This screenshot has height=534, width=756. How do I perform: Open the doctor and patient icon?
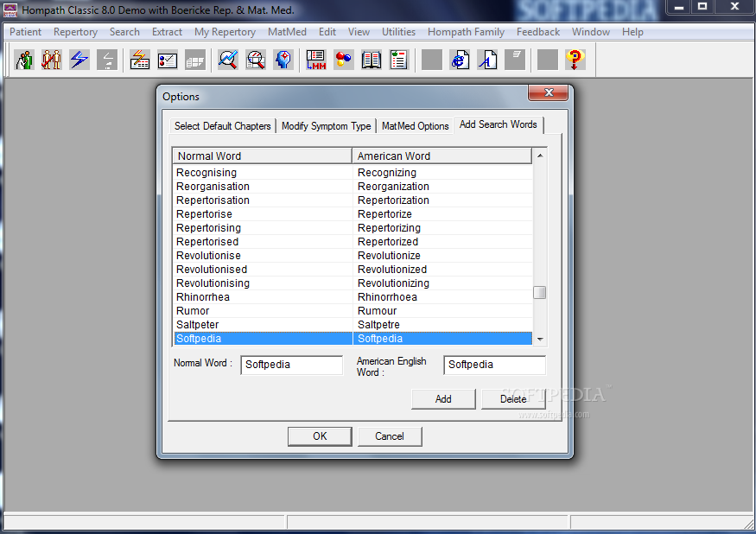tap(24, 60)
